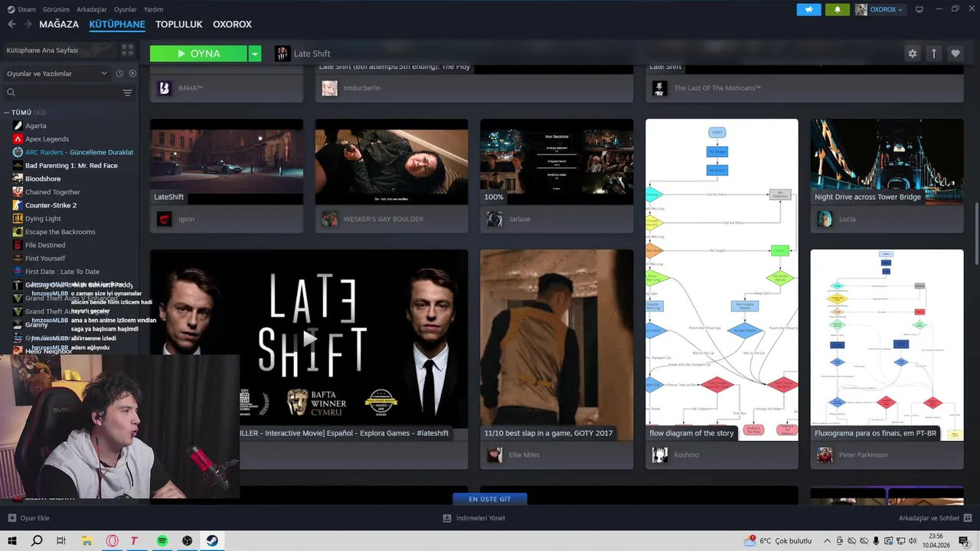
Task: Switch to the MAĞAZA tab
Action: pos(59,24)
